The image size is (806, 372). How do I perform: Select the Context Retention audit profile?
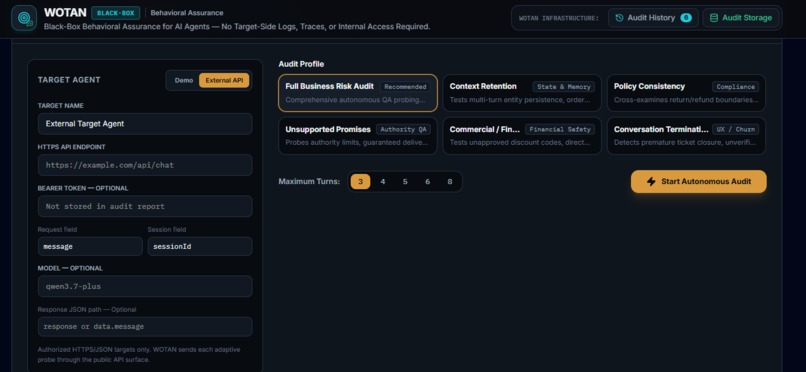tap(522, 93)
